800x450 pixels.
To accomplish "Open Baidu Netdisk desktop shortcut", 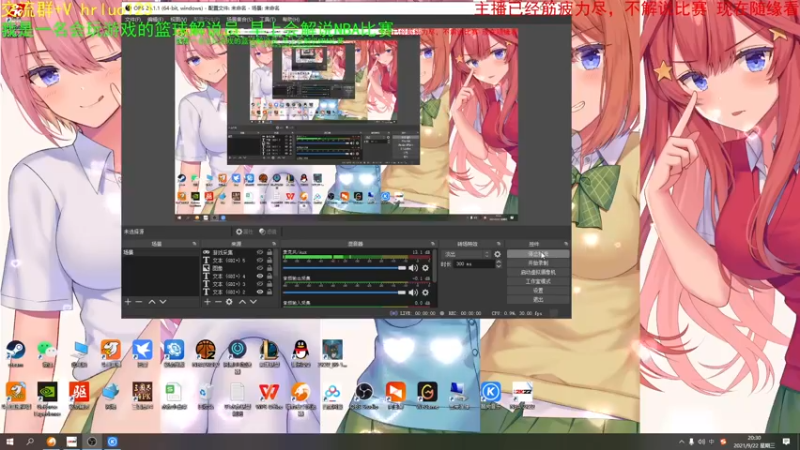I will [332, 395].
